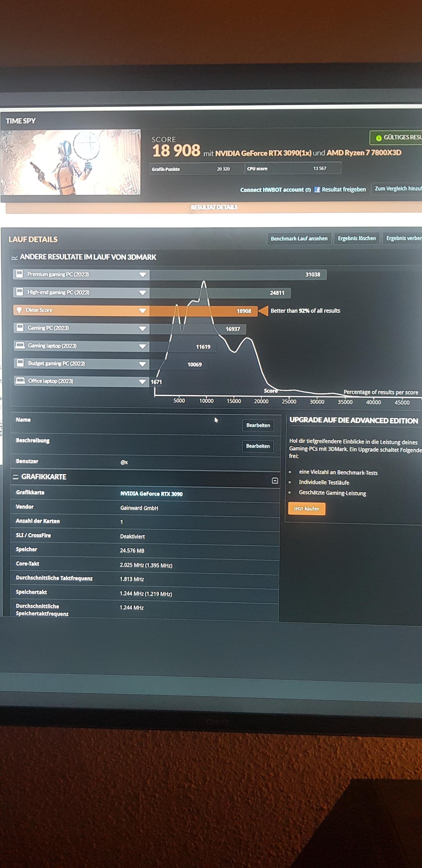The height and width of the screenshot is (868, 422).
Task: Open the Gaming PC (2023) dropdown
Action: coord(143,329)
